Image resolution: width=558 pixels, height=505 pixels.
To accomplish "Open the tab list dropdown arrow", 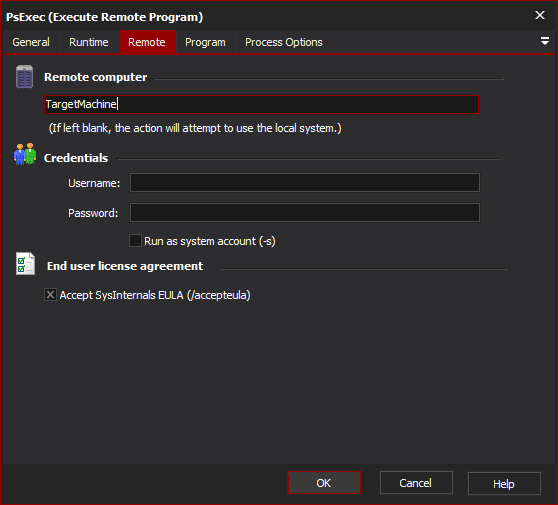I will pos(544,41).
